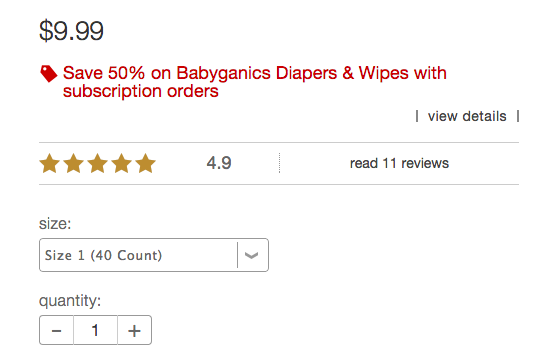The width and height of the screenshot is (545, 363).
Task: Open the size dropdown chevron arrow
Action: pyautogui.click(x=251, y=256)
